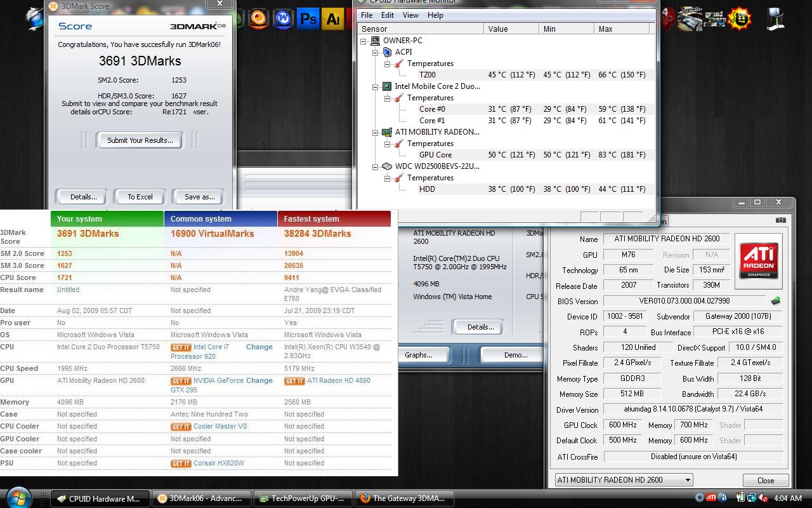812x508 pixels.
Task: Click the orange circular dock icon
Action: 258,18
